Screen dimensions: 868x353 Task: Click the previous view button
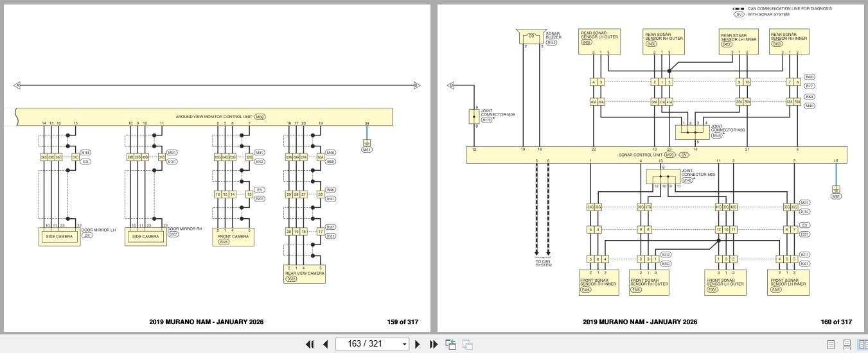[x=451, y=344]
